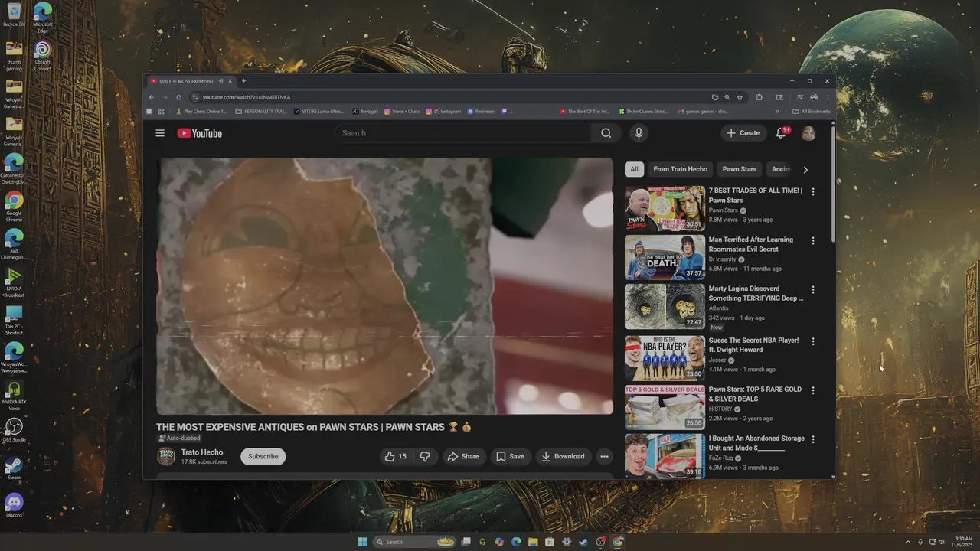Image resolution: width=980 pixels, height=551 pixels.
Task: Click YouTube page vertical scrollbar
Action: point(833,184)
